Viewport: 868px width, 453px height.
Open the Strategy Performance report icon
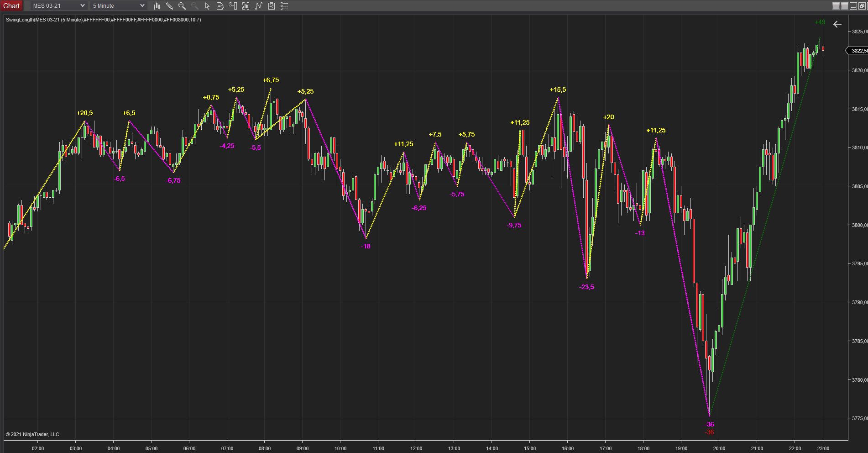[272, 6]
